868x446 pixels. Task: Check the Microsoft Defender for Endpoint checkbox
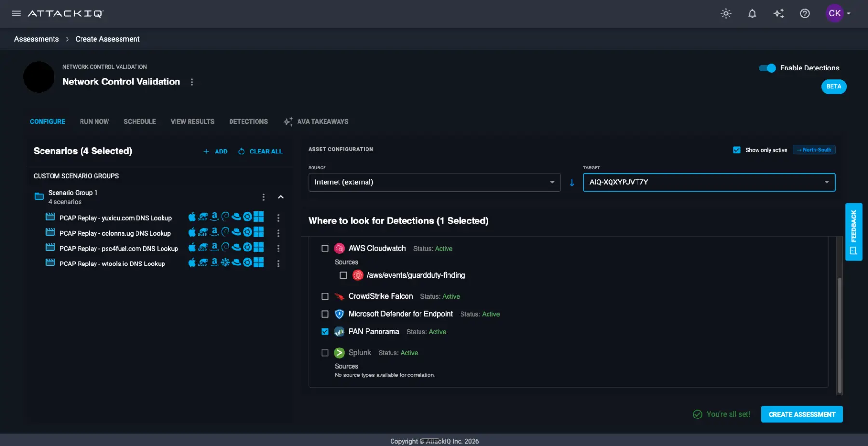point(325,314)
